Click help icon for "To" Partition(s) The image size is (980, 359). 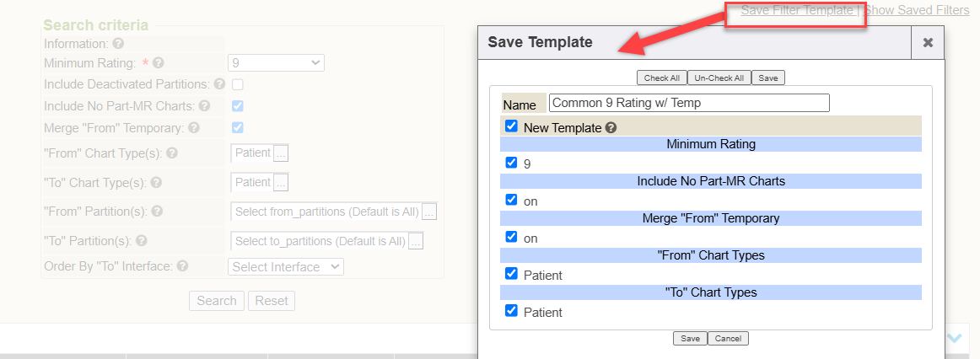(x=141, y=241)
